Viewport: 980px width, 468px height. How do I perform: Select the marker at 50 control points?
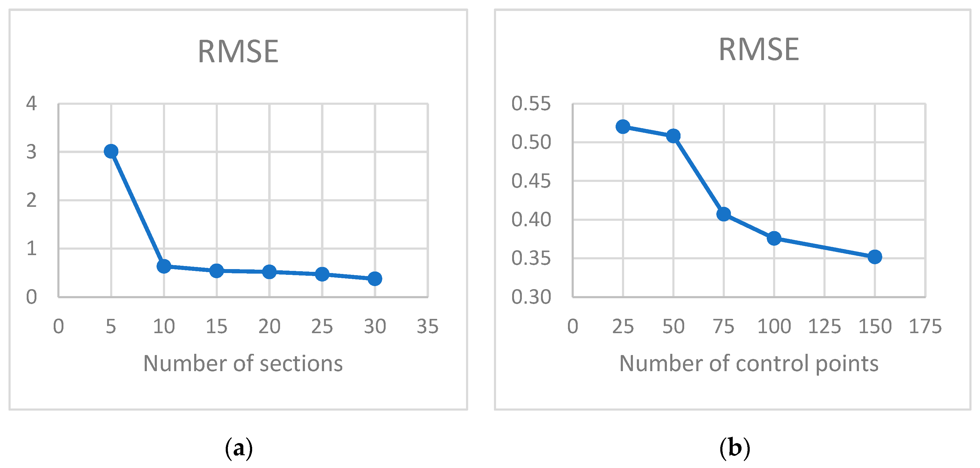pyautogui.click(x=673, y=136)
